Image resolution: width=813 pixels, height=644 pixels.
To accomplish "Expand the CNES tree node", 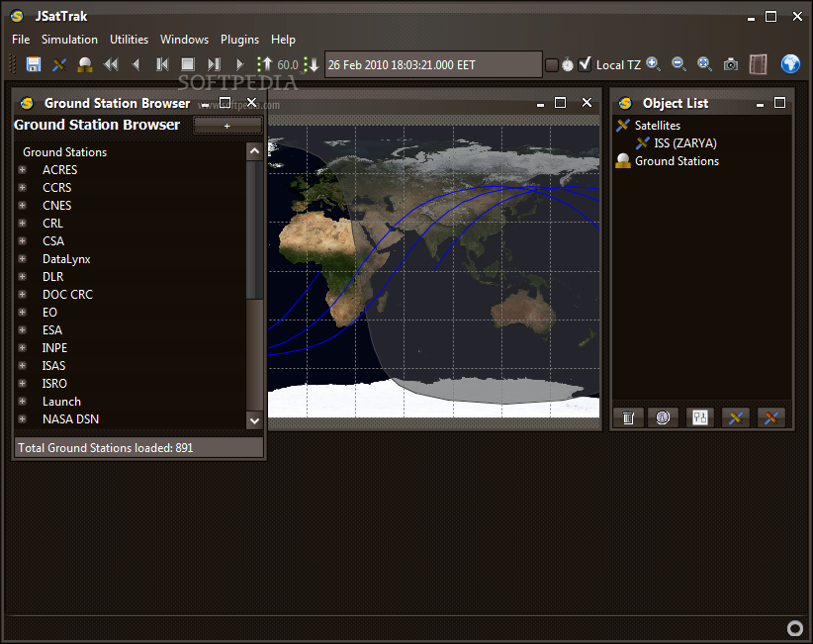I will 23,206.
